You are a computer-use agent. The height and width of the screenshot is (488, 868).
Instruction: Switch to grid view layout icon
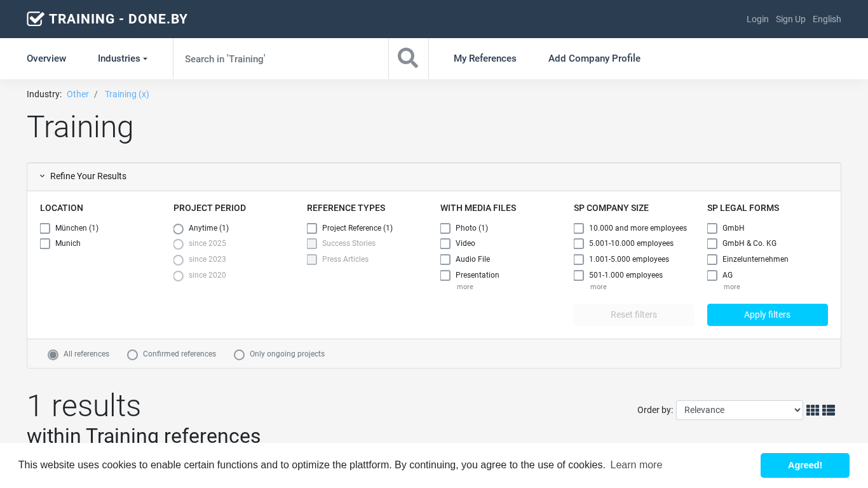pyautogui.click(x=812, y=410)
